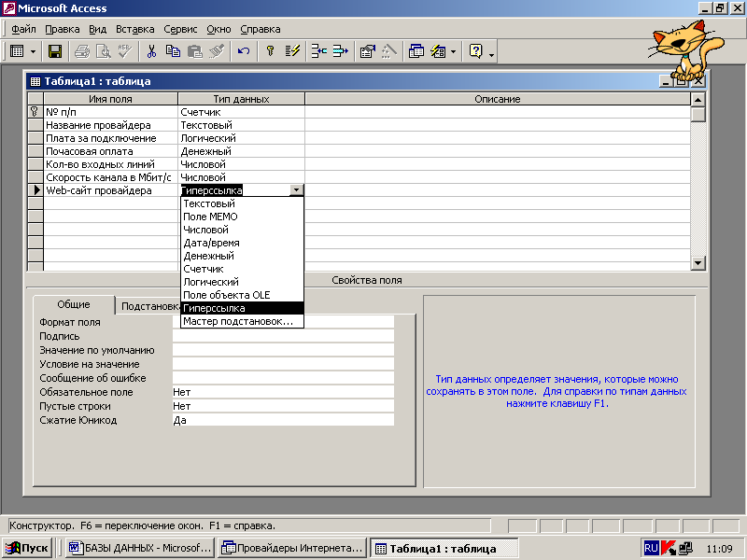
Task: Select the № п/п key row selector
Action: pos(35,112)
